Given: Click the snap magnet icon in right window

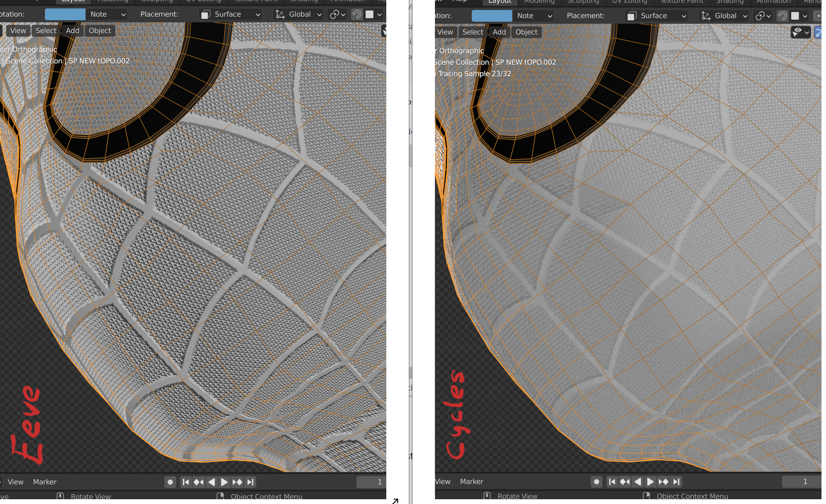Looking at the screenshot, I should point(782,16).
